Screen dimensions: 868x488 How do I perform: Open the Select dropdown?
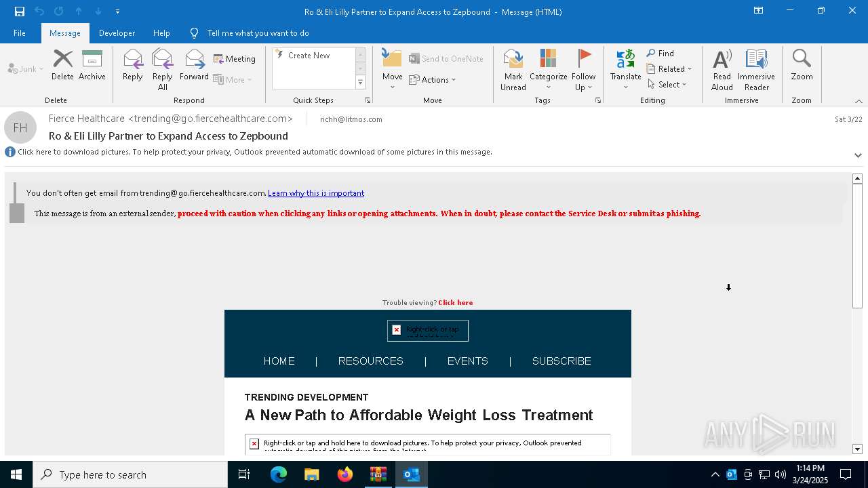click(667, 85)
